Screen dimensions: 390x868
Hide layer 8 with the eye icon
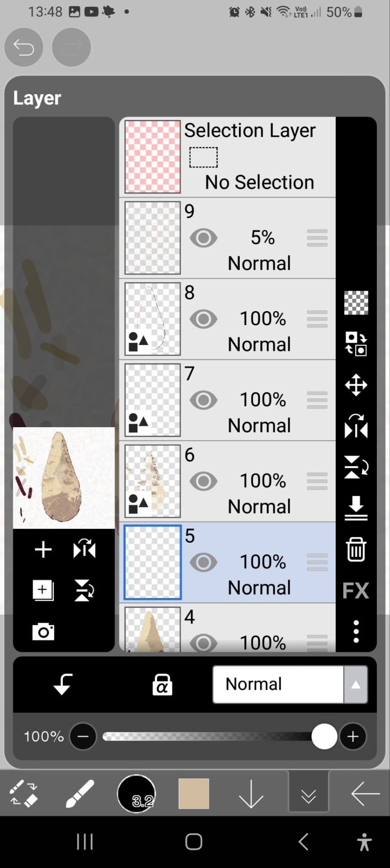(204, 319)
